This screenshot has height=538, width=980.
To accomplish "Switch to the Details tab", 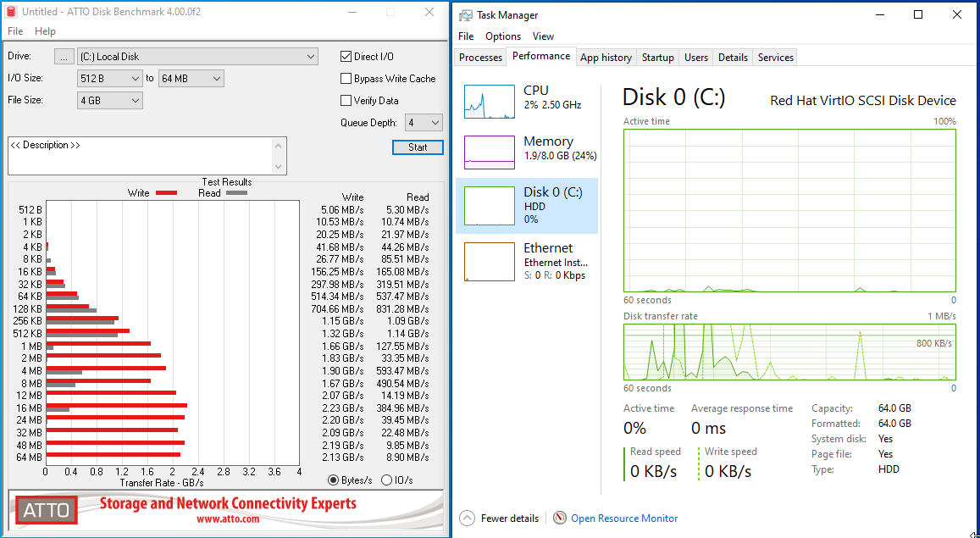I will (x=733, y=58).
